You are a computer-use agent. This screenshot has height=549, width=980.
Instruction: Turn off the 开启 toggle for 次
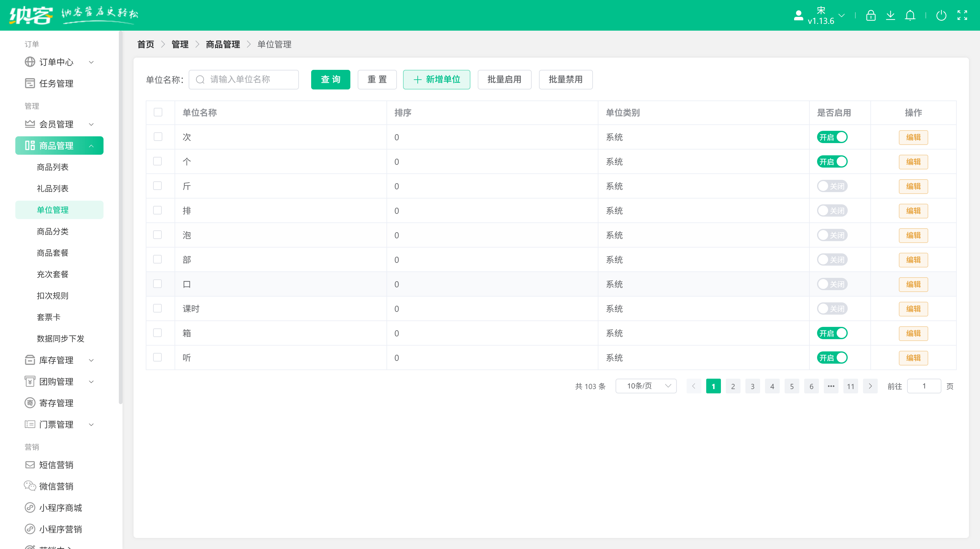tap(832, 137)
